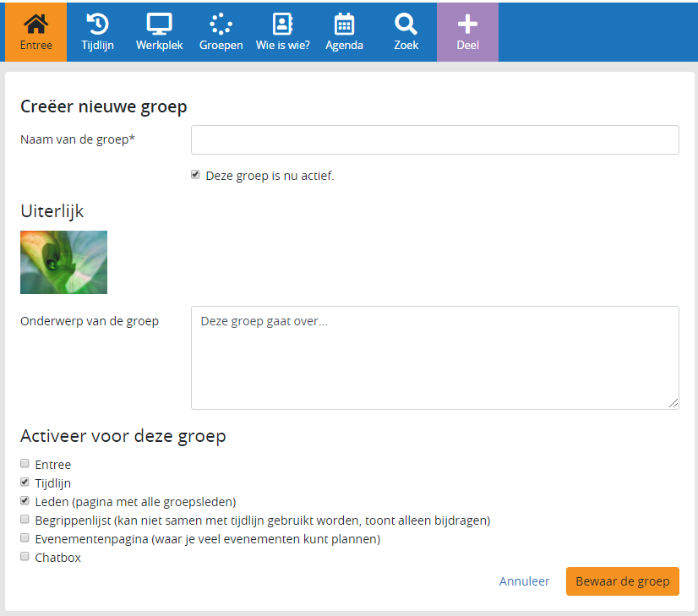Enable the Begrippenlijst checkbox
This screenshot has width=698, height=616.
pos(25,520)
